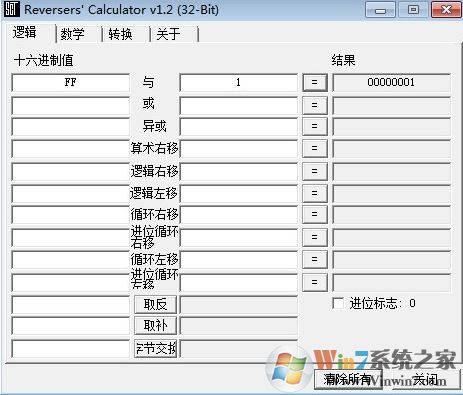Focus the right operand field of 算术右移 row

238,148
